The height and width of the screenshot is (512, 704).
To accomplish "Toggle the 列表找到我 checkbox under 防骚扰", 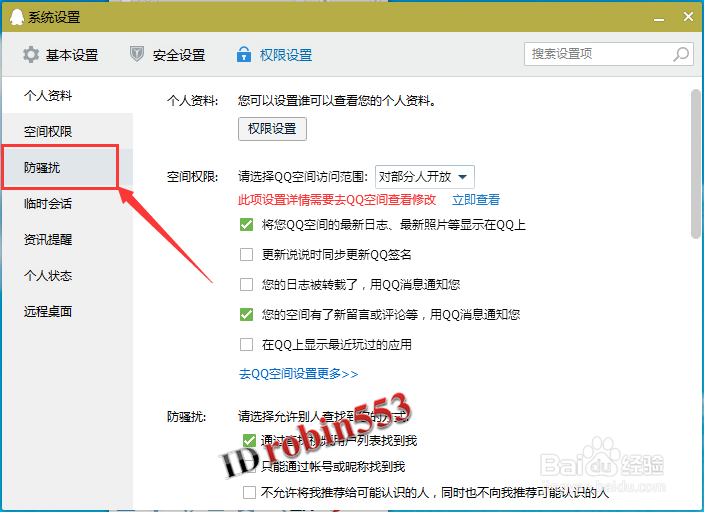I will pos(249,441).
